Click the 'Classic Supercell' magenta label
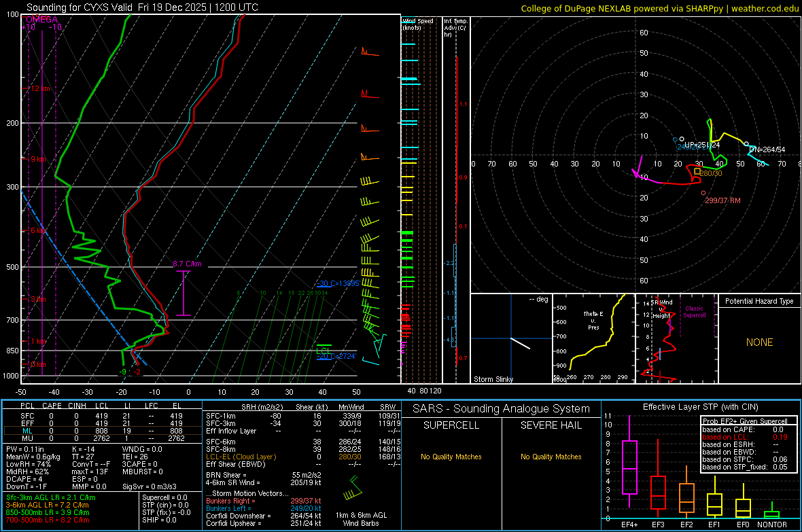Screen dimensions: 802x532 point(694,312)
